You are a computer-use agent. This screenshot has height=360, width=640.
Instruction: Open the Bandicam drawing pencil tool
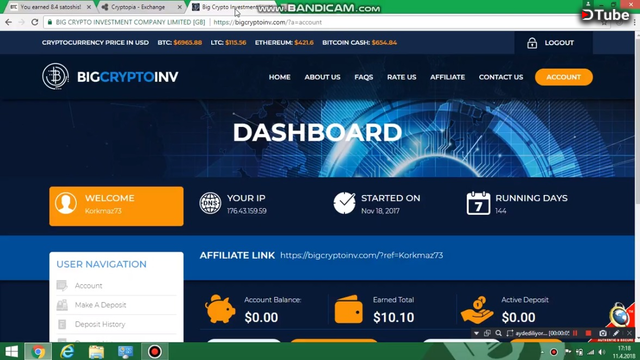616,333
